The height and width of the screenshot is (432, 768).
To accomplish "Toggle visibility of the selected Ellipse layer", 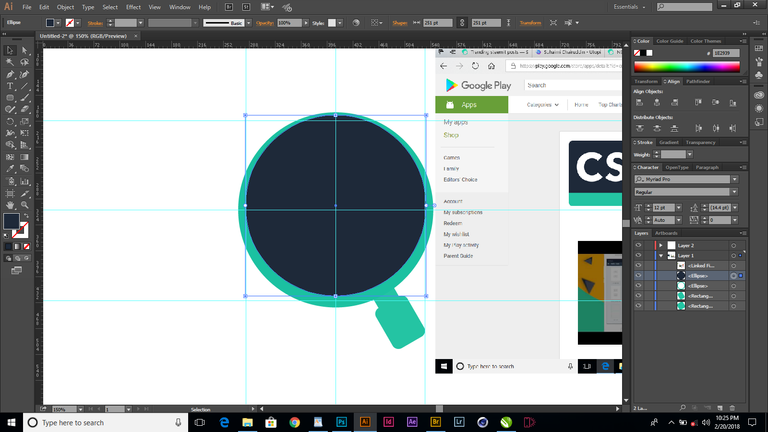I will [x=638, y=276].
